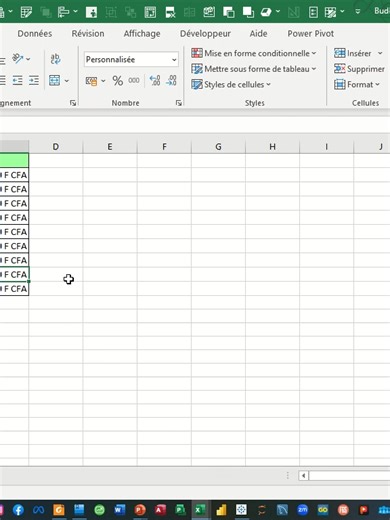
Task: Click the freeze panes icon in quick access
Action: pyautogui.click(x=150, y=12)
